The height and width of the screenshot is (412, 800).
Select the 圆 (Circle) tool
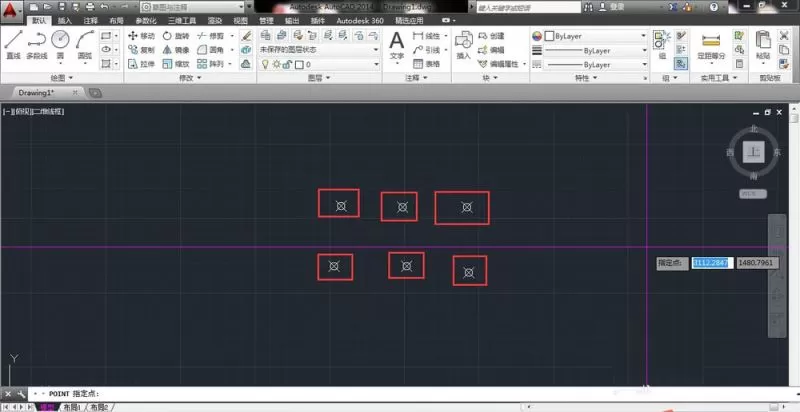click(x=60, y=45)
